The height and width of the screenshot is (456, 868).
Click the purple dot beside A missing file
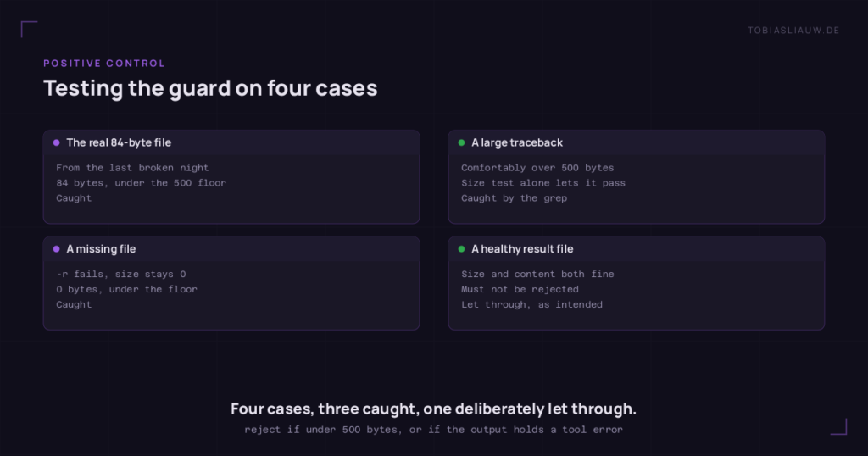coord(57,249)
